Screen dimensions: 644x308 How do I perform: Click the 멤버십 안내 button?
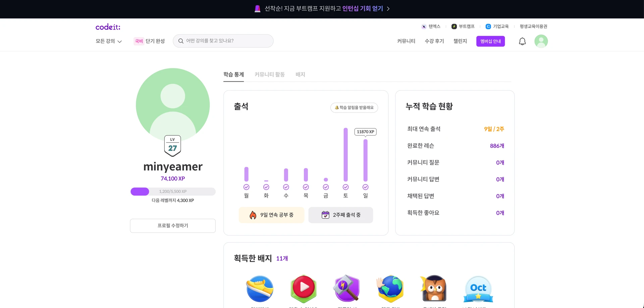pyautogui.click(x=490, y=41)
